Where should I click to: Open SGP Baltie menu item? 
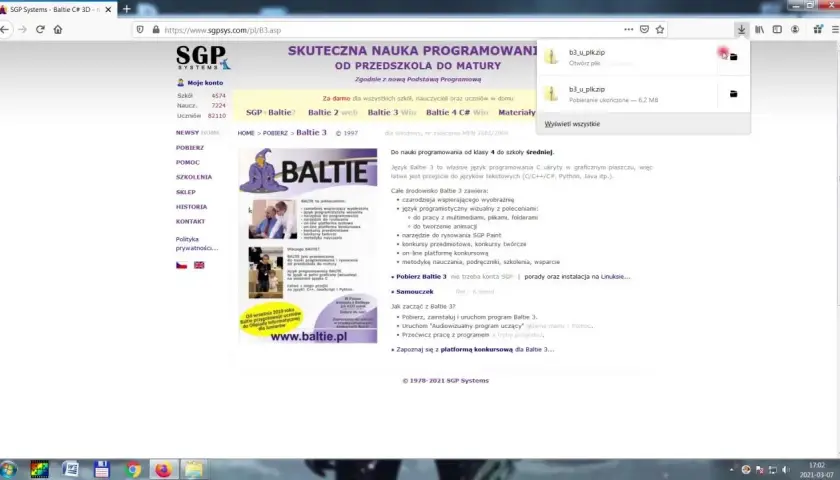pyautogui.click(x=271, y=112)
